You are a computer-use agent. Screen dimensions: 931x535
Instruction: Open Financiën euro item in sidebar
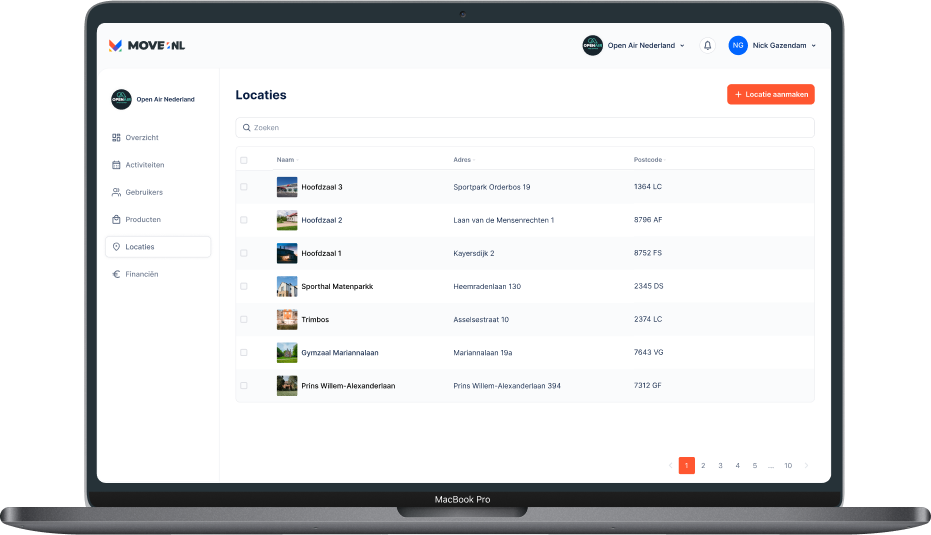point(141,274)
